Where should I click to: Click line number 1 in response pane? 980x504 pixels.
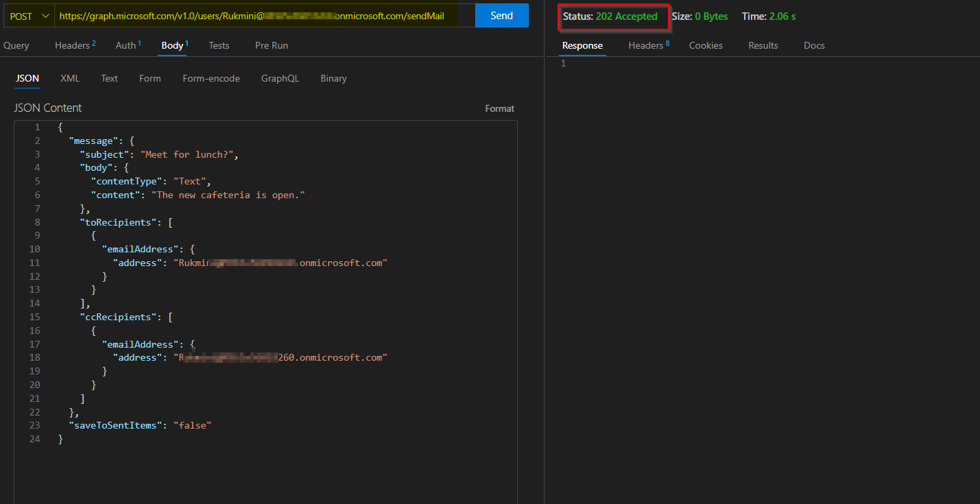coord(564,63)
